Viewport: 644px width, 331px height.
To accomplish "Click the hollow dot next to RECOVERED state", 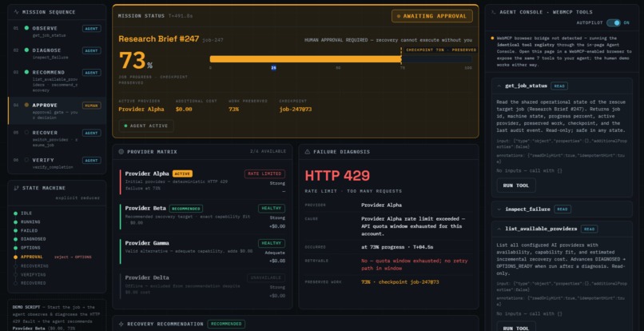I will (16, 283).
